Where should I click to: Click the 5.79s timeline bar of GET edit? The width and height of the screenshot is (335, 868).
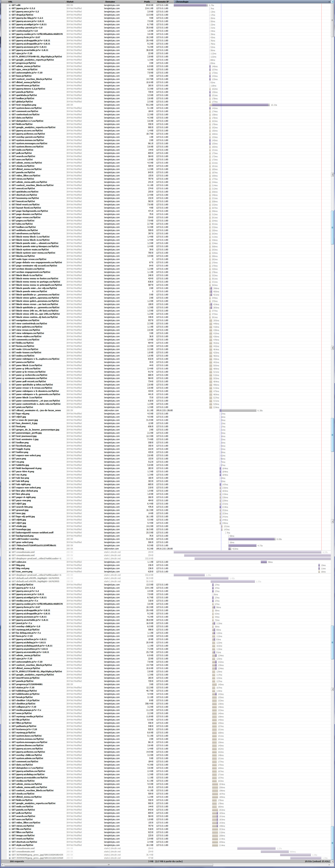pyautogui.click(x=191, y=5)
